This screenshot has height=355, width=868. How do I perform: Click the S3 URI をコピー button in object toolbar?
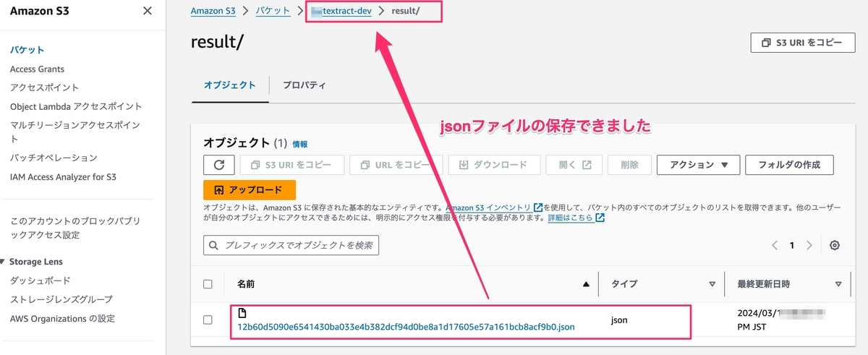292,165
